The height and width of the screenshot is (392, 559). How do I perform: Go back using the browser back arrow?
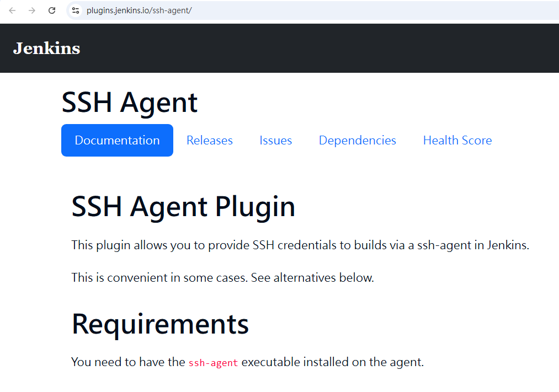tap(12, 10)
